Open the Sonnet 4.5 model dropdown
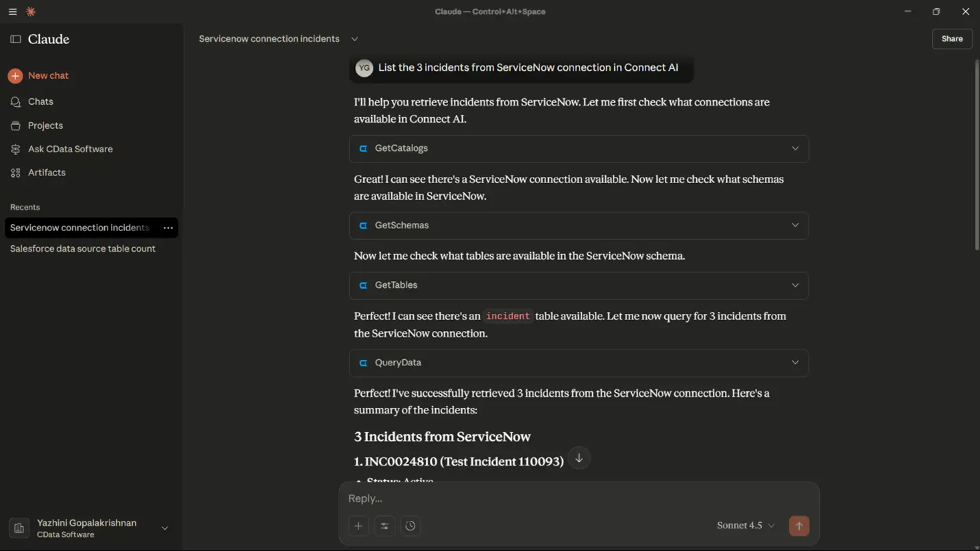 coord(746,526)
